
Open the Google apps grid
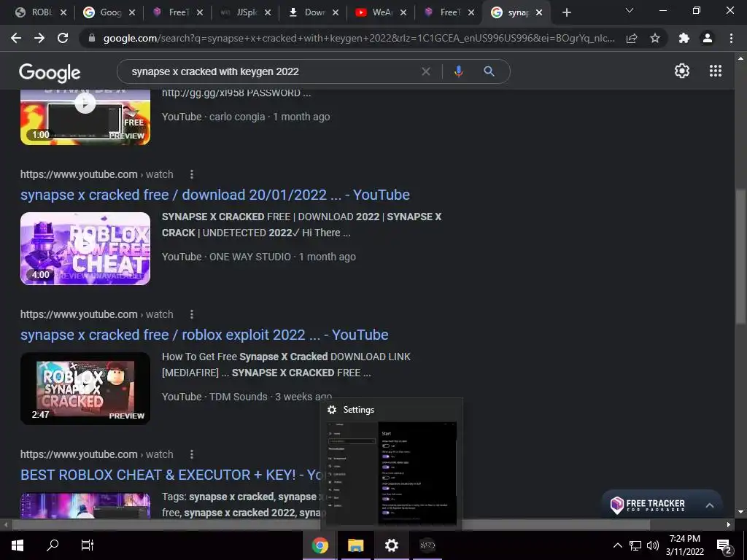pyautogui.click(x=716, y=71)
